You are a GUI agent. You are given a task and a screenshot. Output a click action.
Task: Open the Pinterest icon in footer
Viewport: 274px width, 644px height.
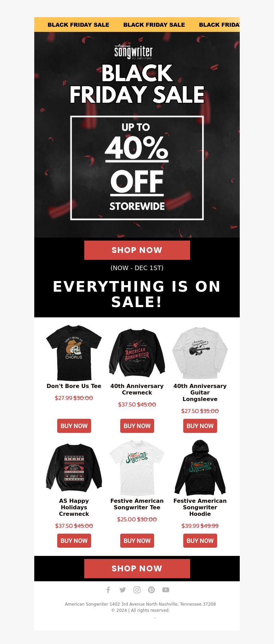pos(151,590)
